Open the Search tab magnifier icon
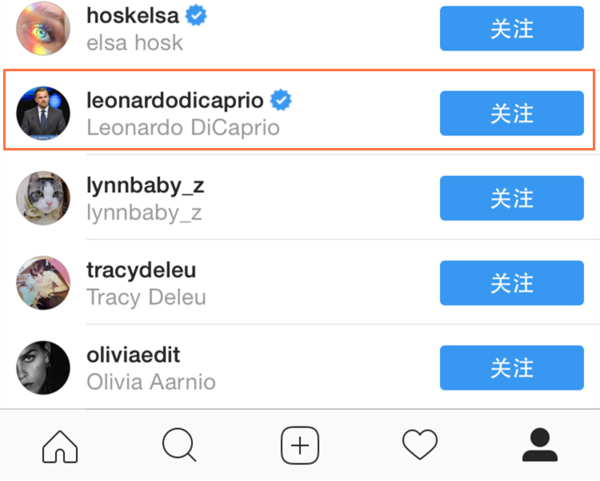Screen dimensions: 600x481 coord(179,444)
